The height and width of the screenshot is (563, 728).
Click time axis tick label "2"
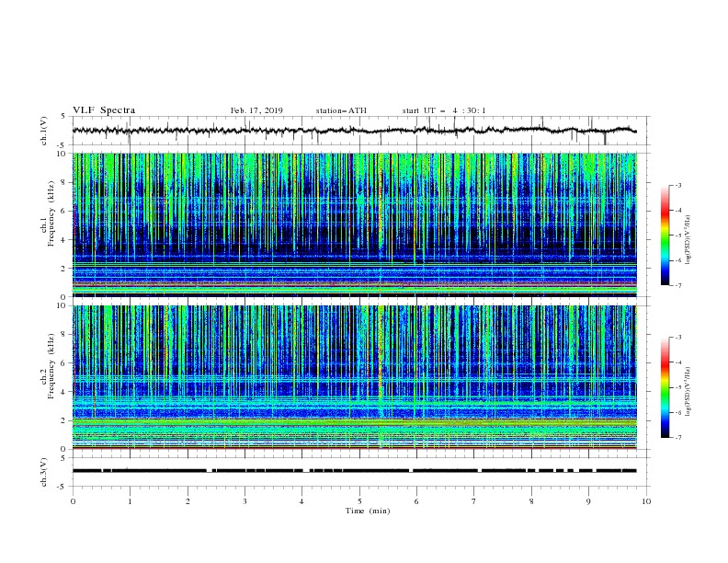[188, 501]
